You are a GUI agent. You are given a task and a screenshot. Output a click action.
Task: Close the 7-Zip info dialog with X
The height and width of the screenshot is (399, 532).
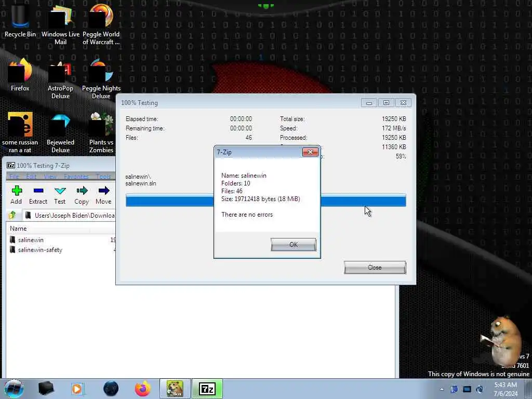[x=310, y=152]
